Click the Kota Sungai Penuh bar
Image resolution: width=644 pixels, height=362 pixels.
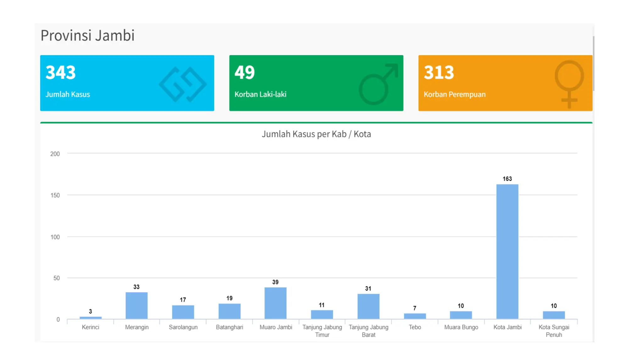point(554,315)
